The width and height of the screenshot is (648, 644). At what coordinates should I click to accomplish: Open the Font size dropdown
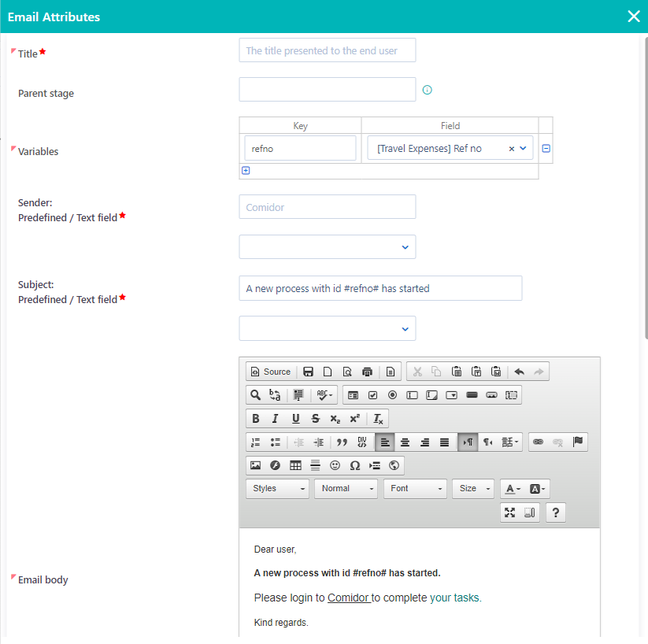(x=472, y=489)
